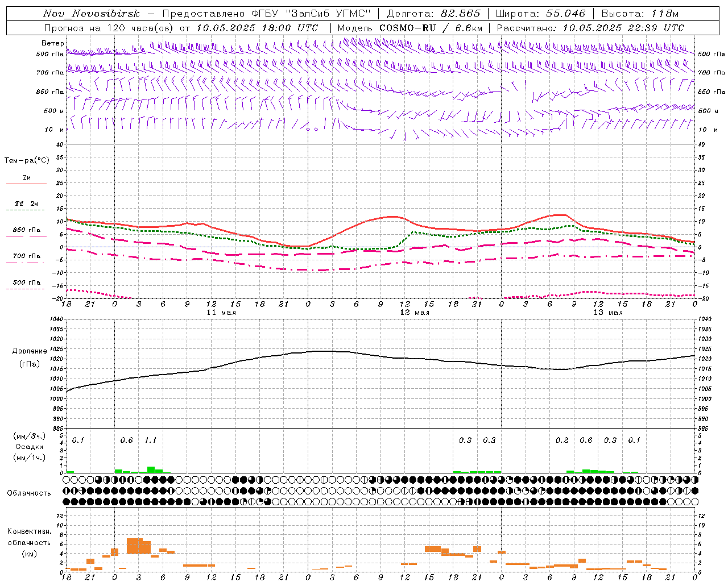Click the 'Модель COSMO-RU / 6.6км' model label
This screenshot has height=582, width=728.
[x=410, y=27]
